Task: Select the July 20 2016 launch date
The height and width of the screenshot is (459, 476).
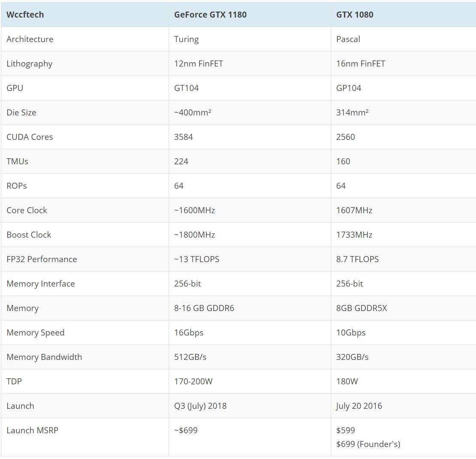Action: click(359, 406)
